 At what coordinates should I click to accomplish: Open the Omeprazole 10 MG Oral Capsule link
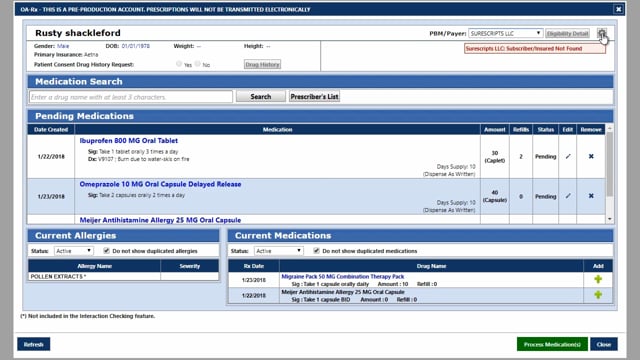tap(160, 184)
